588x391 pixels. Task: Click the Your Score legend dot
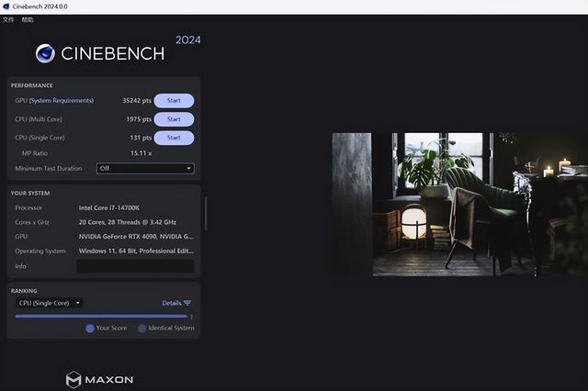coord(90,329)
